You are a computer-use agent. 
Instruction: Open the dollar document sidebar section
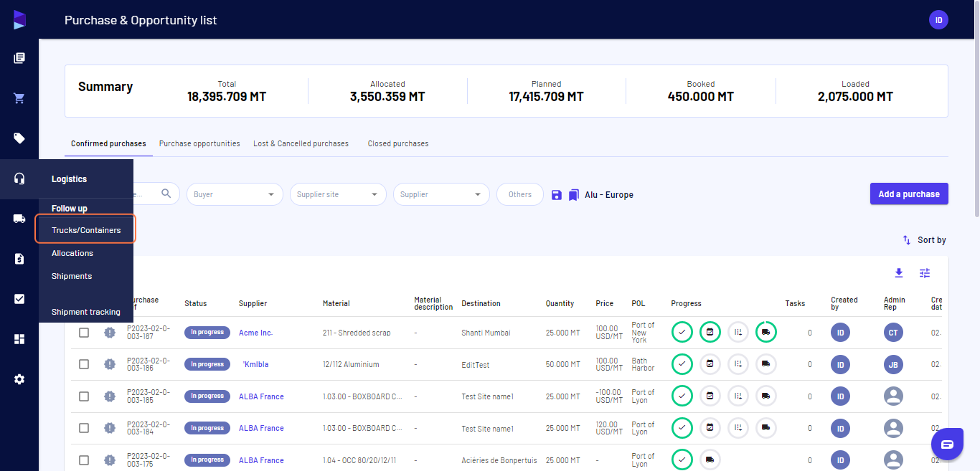(x=19, y=259)
